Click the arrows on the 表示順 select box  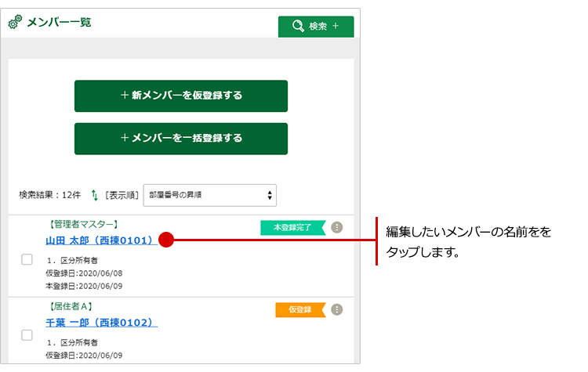[x=270, y=195]
